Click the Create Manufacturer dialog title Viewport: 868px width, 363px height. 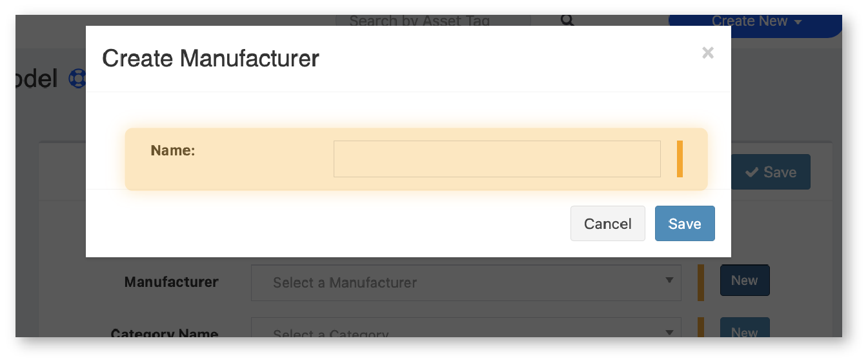coord(210,59)
